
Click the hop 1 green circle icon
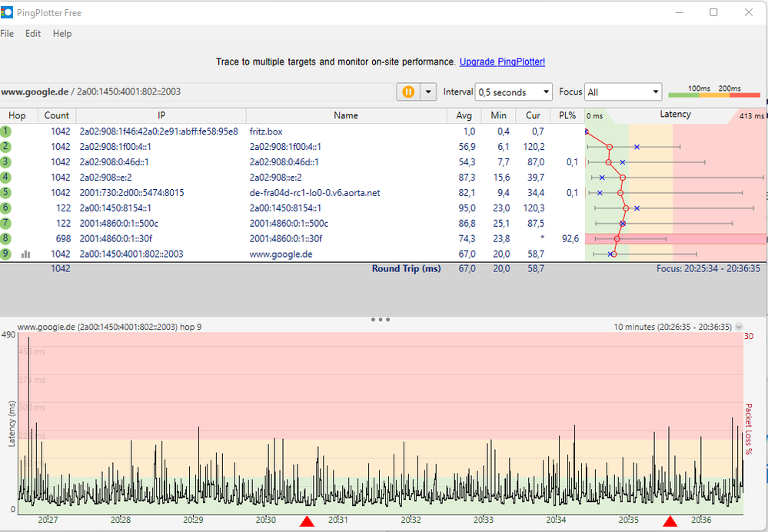click(6, 131)
